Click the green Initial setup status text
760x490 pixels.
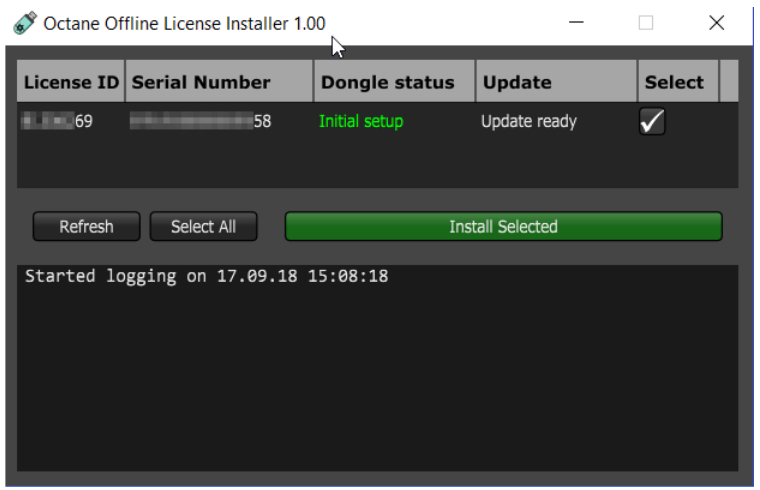coord(361,121)
